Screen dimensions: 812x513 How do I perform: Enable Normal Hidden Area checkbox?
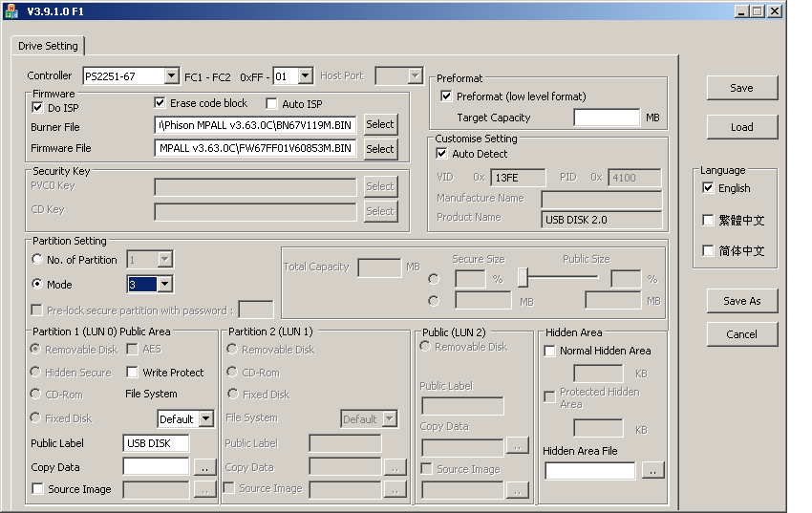pyautogui.click(x=549, y=351)
